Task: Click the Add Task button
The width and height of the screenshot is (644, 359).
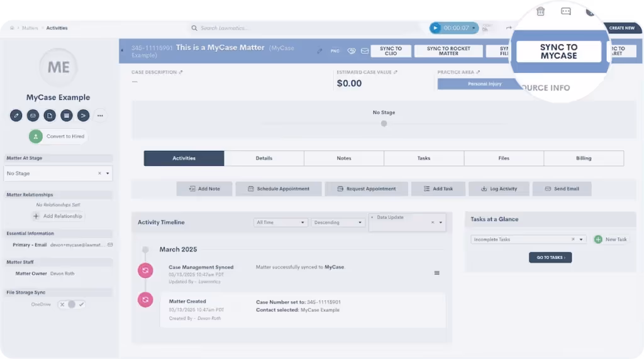Action: click(438, 189)
